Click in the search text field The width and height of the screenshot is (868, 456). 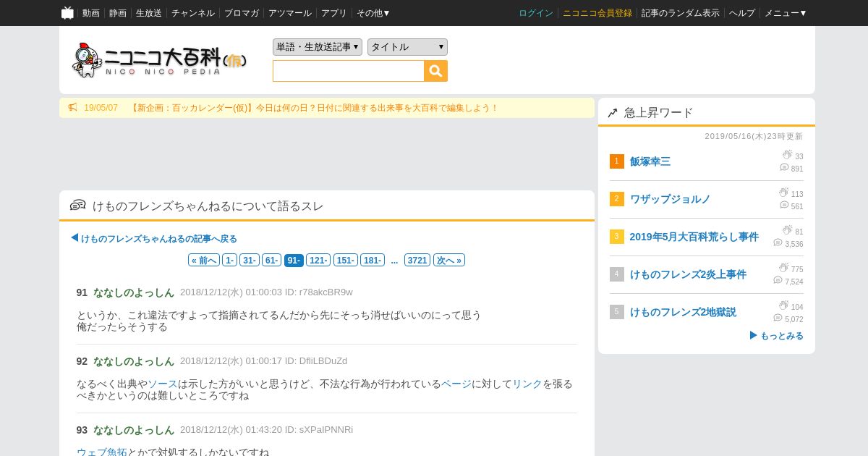[x=349, y=71]
